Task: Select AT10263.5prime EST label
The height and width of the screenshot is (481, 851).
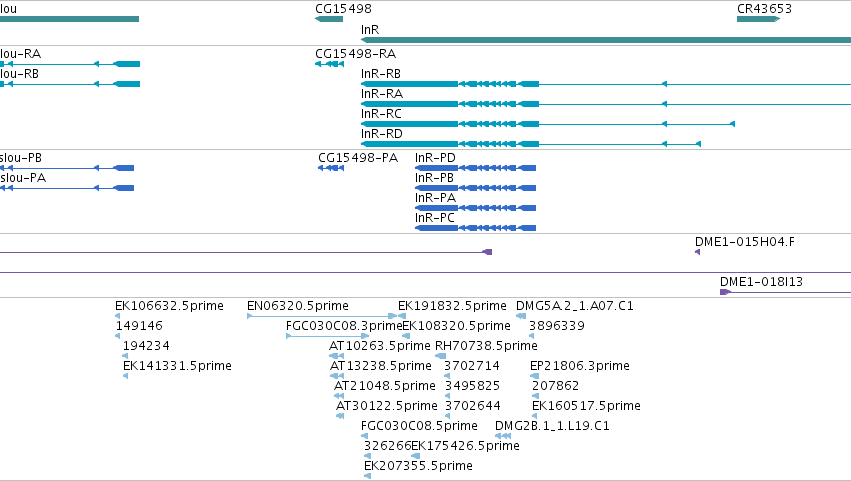Action: tap(380, 346)
